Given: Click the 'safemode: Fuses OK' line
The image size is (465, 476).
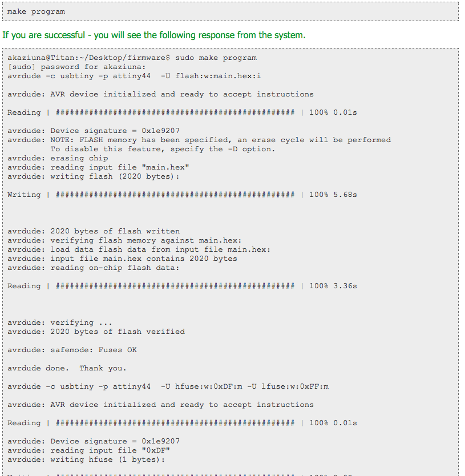Looking at the screenshot, I should point(72,350).
